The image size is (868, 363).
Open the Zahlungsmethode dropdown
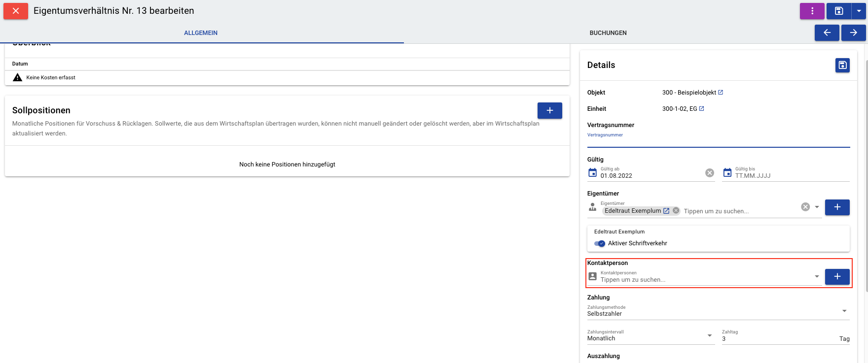coord(719,312)
